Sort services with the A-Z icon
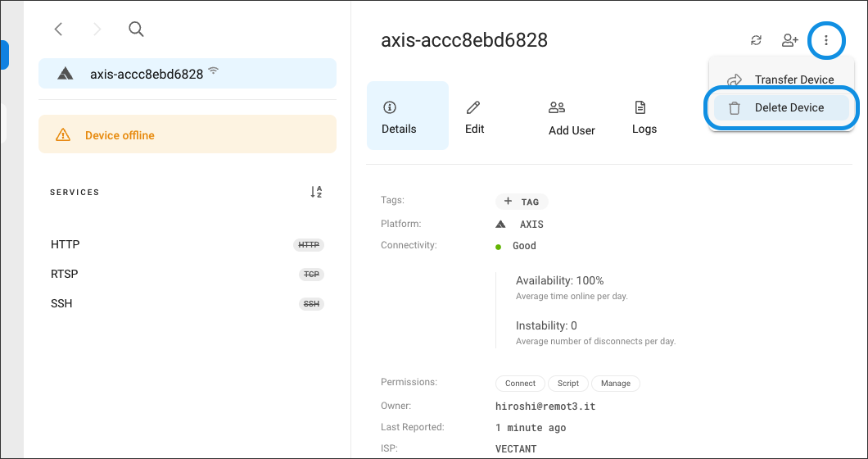The image size is (868, 459). point(316,192)
